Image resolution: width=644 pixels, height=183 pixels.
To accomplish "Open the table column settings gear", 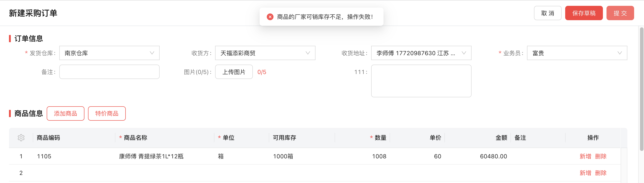I will [21, 137].
